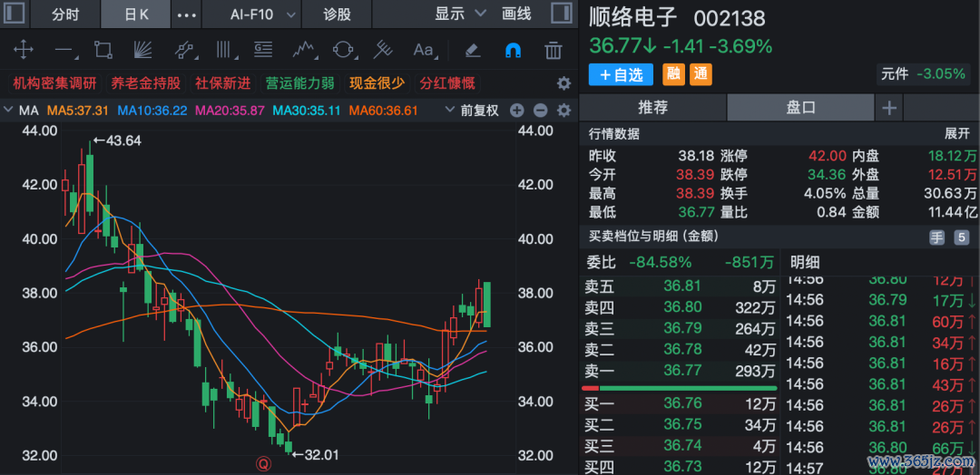Toggle the right sidebar layout icon
Image resolution: width=980 pixels, height=475 pixels.
(562, 13)
